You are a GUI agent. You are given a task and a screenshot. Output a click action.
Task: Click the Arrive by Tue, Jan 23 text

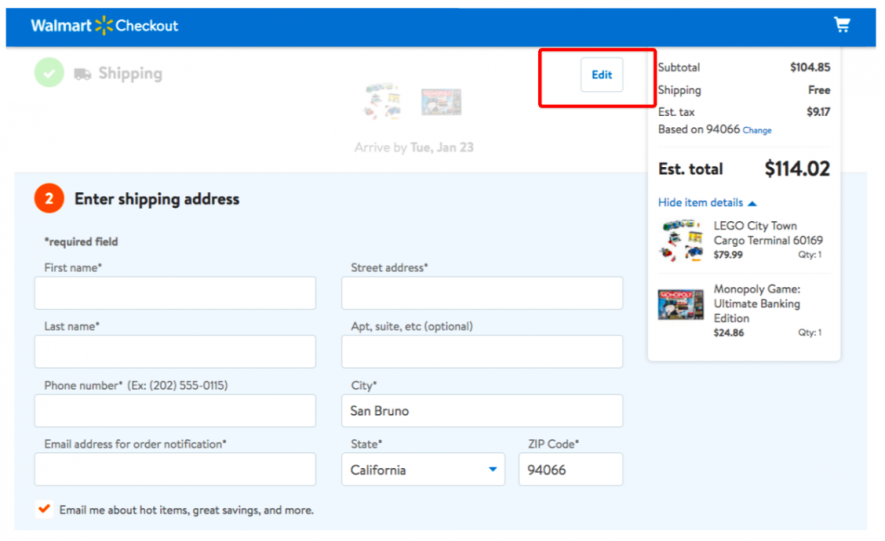point(414,147)
